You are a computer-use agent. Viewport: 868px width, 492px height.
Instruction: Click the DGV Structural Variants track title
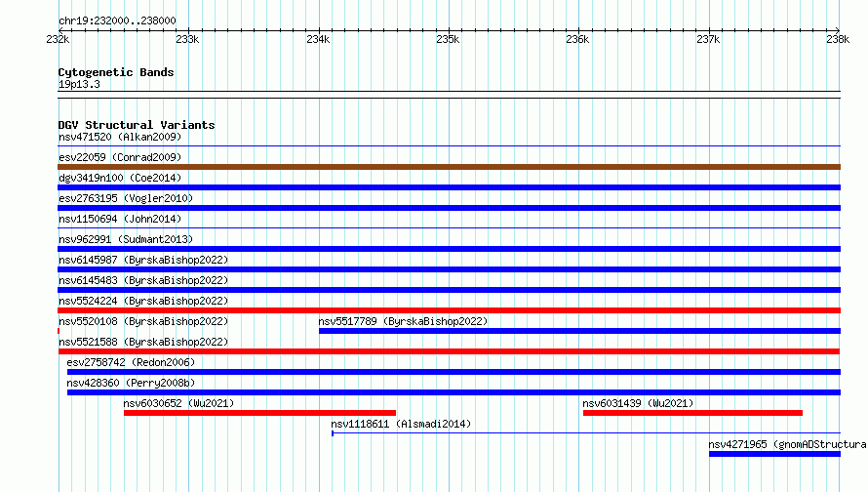[x=137, y=125]
